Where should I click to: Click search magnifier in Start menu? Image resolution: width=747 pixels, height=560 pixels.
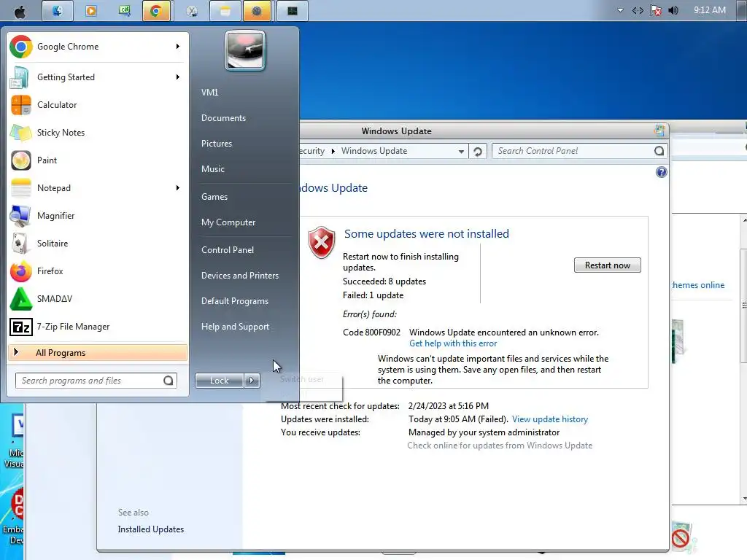pyautogui.click(x=169, y=381)
